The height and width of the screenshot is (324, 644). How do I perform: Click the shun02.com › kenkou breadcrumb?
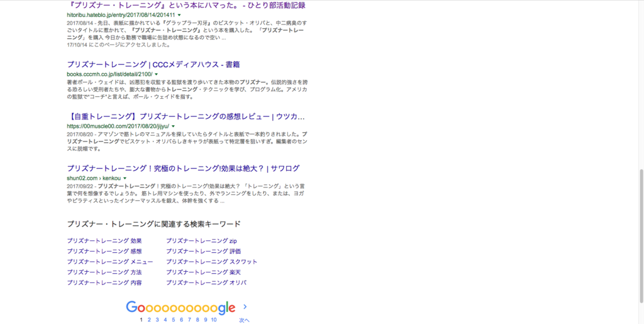coord(94,178)
